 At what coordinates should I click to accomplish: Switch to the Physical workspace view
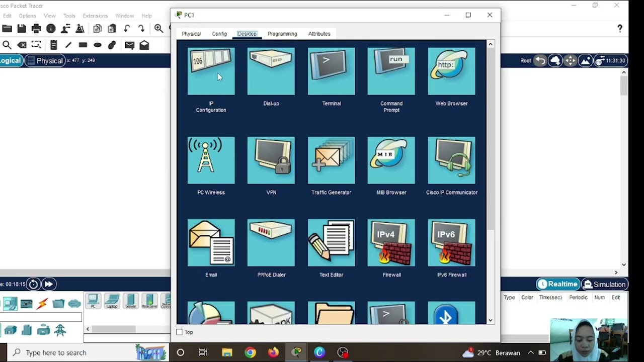45,61
